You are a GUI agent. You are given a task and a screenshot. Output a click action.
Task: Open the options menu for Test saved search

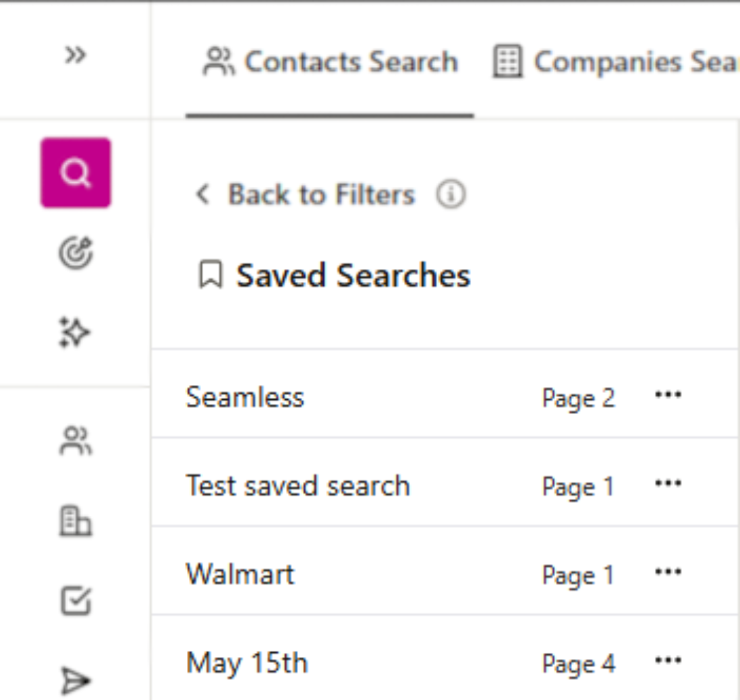tap(667, 483)
